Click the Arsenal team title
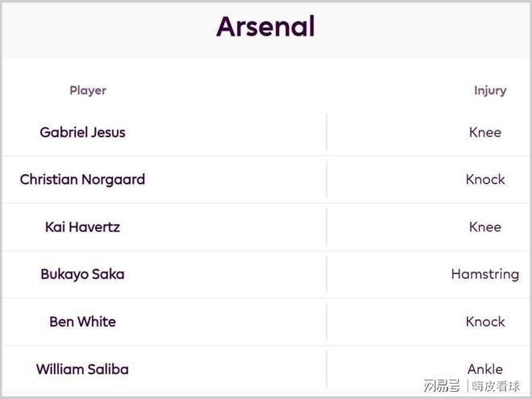This screenshot has height=399, width=532. pos(265,27)
